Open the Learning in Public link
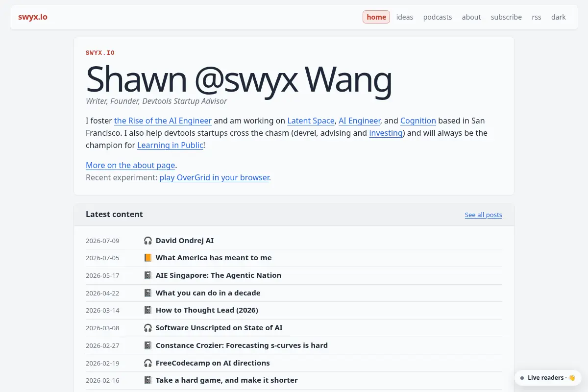This screenshot has width=588, height=392. tap(170, 145)
